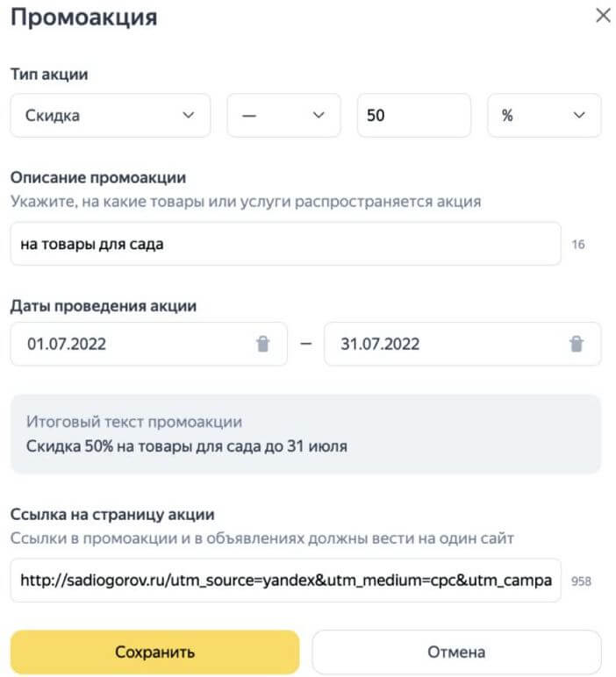Click the 'Ссылка на страницу акции' label
616x677 pixels.
pos(112,515)
